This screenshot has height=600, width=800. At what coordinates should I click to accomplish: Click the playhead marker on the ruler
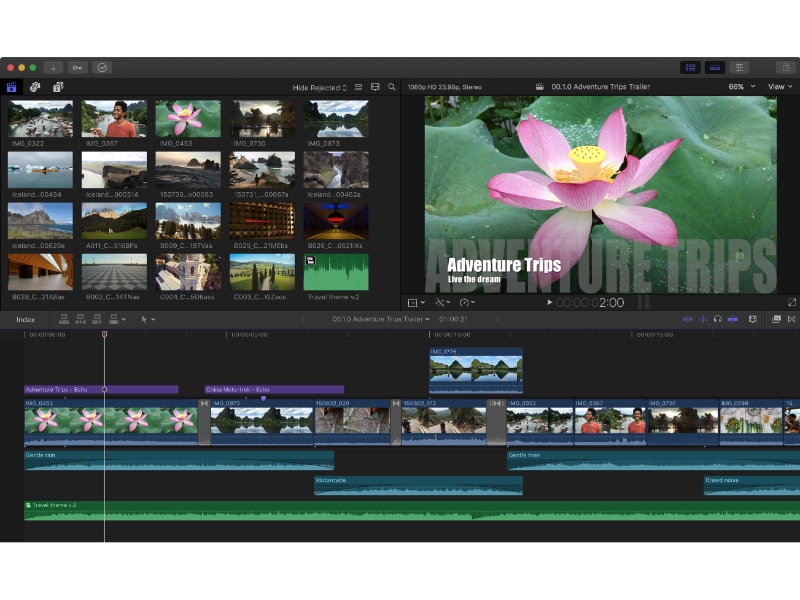pyautogui.click(x=105, y=334)
